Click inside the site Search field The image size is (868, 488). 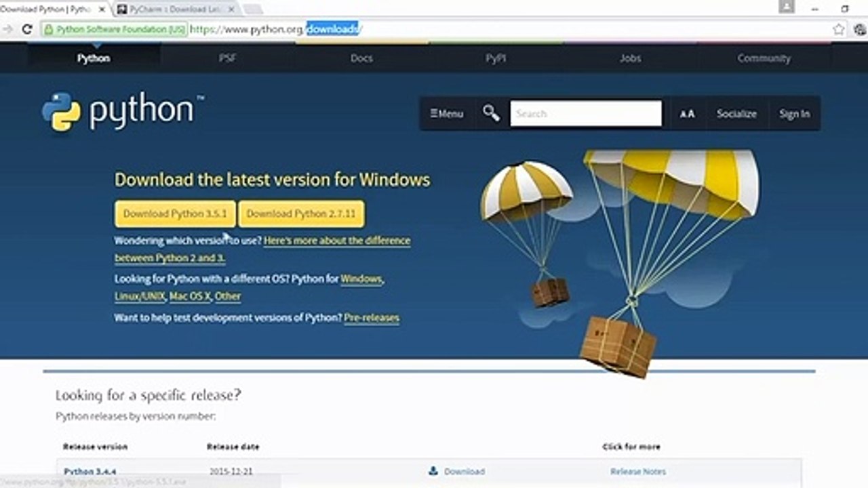pos(586,113)
